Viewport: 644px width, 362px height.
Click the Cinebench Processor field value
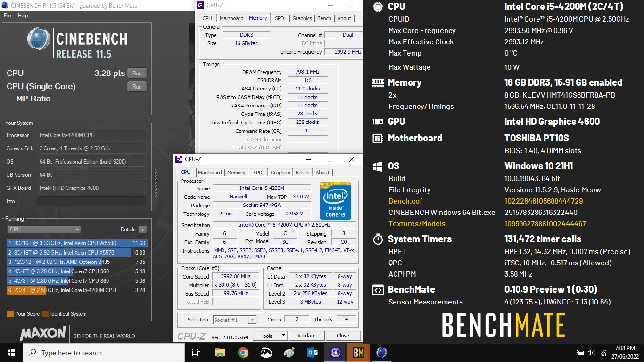pyautogui.click(x=91, y=135)
